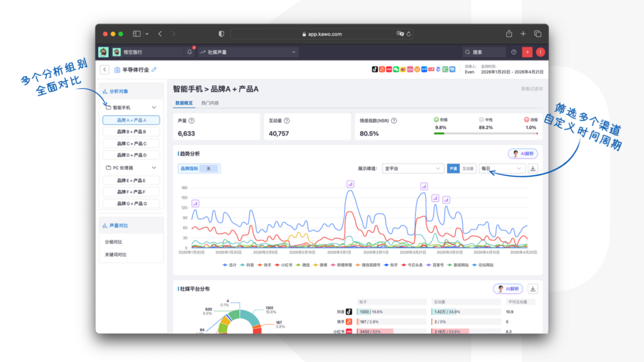Image resolution: width=644 pixels, height=362 pixels.
Task: Select 品牌 G + 产品 G analysis object
Action: point(131,203)
